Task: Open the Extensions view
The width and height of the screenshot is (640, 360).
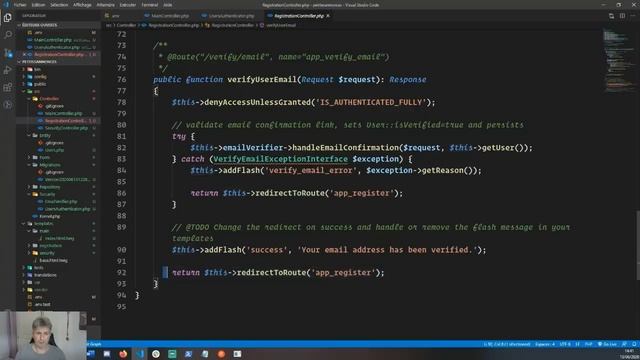Action: click(7, 87)
